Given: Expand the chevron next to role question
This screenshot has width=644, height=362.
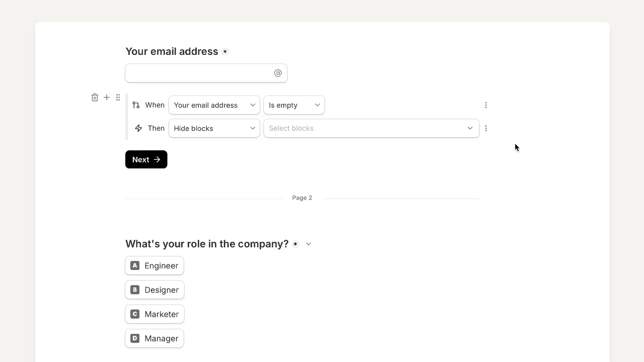Looking at the screenshot, I should coord(308,244).
